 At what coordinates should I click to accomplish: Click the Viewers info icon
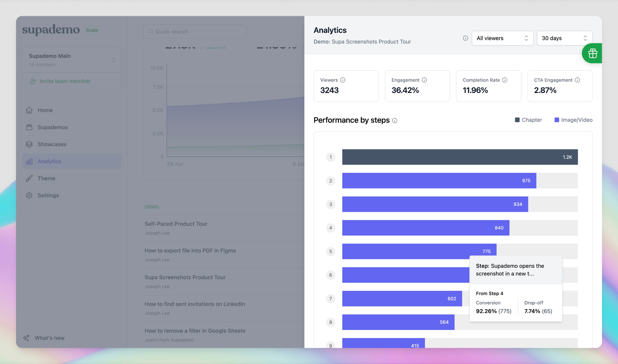point(343,80)
